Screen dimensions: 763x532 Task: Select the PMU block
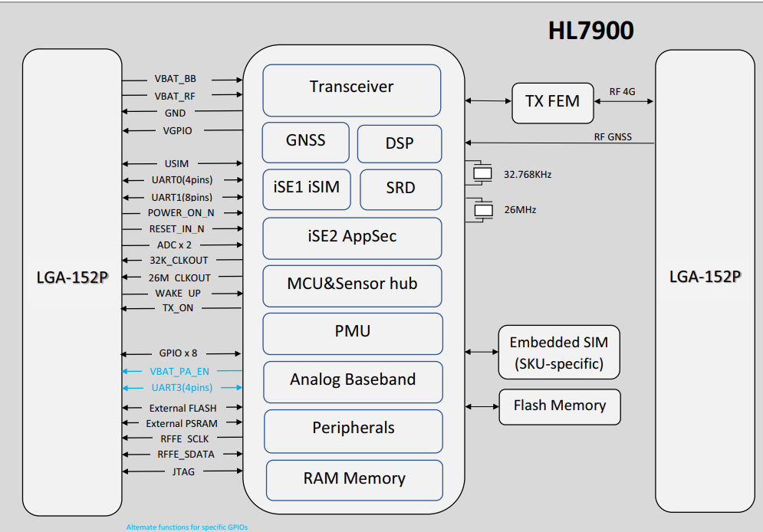[353, 333]
